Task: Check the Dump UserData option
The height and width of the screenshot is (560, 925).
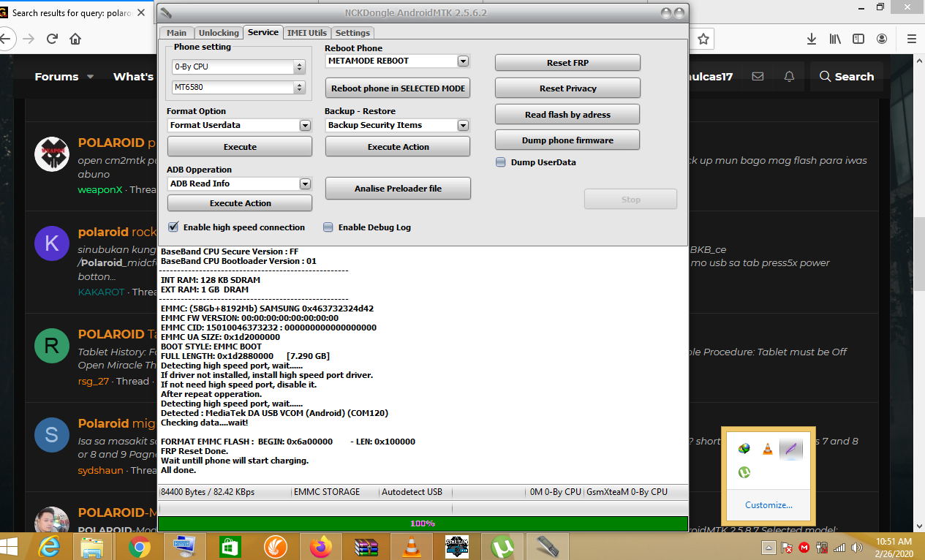Action: (501, 162)
